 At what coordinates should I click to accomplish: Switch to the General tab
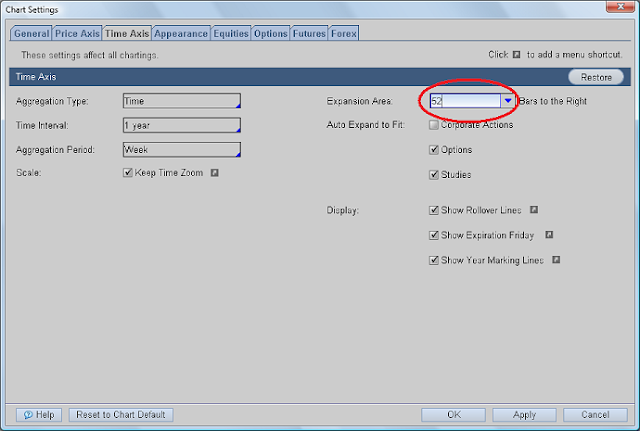pos(31,33)
